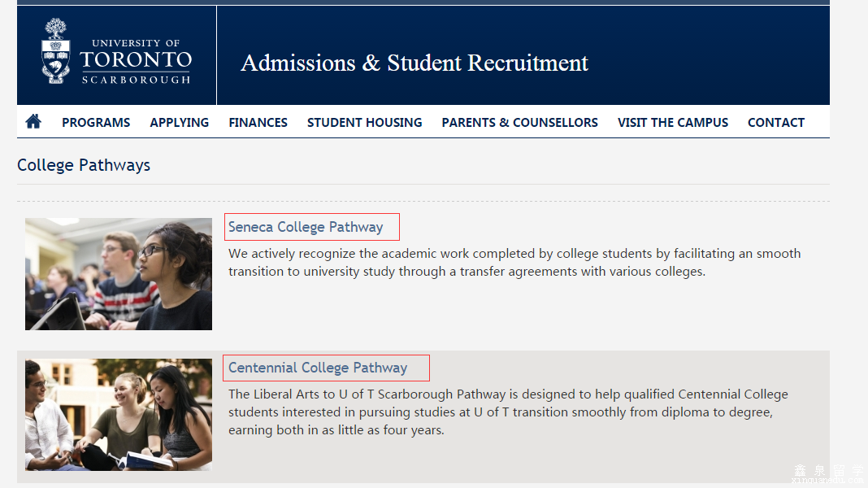
Task: Open the APPLYING menu
Action: [x=180, y=123]
